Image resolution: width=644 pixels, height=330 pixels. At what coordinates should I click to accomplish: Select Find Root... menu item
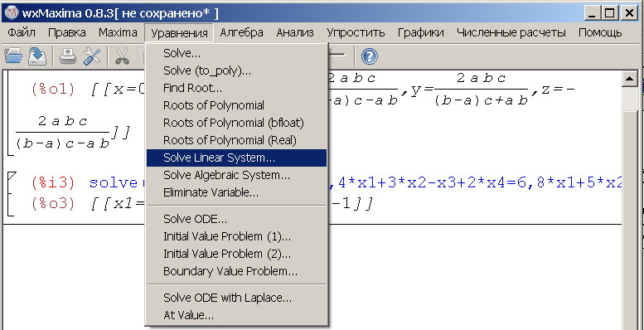tap(236, 88)
